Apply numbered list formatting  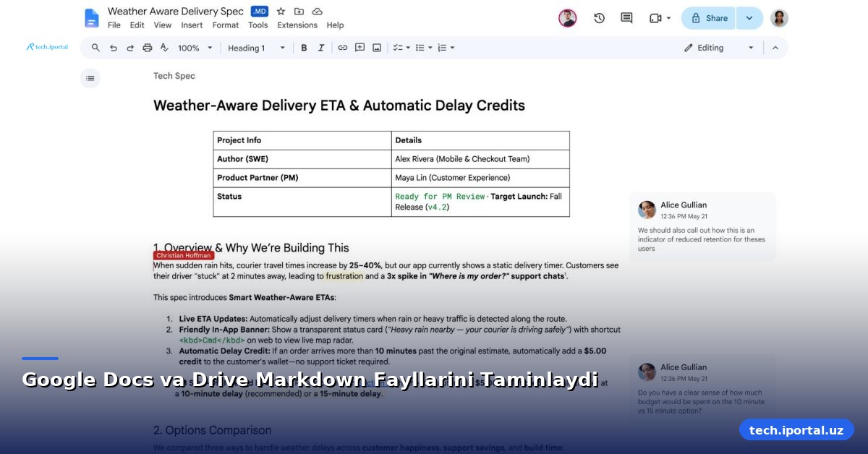click(x=442, y=48)
